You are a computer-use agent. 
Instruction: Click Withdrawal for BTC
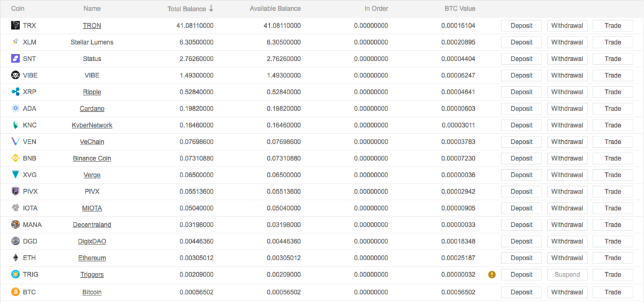click(x=567, y=292)
